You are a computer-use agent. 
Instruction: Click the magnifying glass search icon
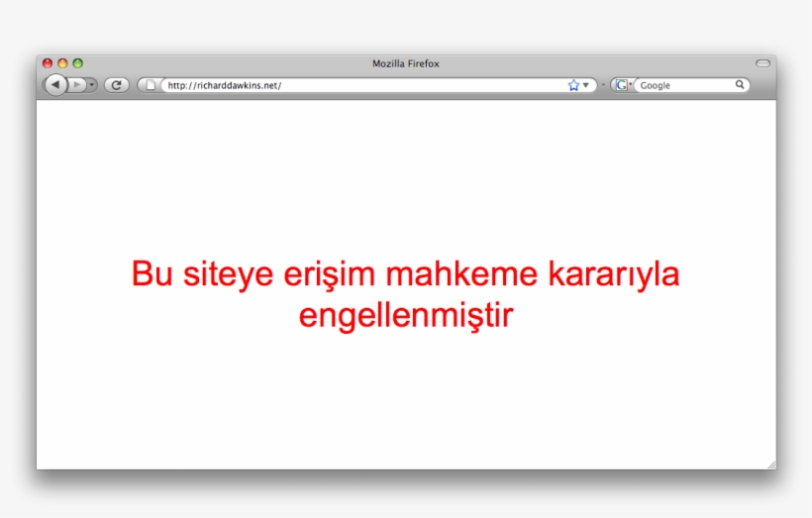pyautogui.click(x=740, y=84)
